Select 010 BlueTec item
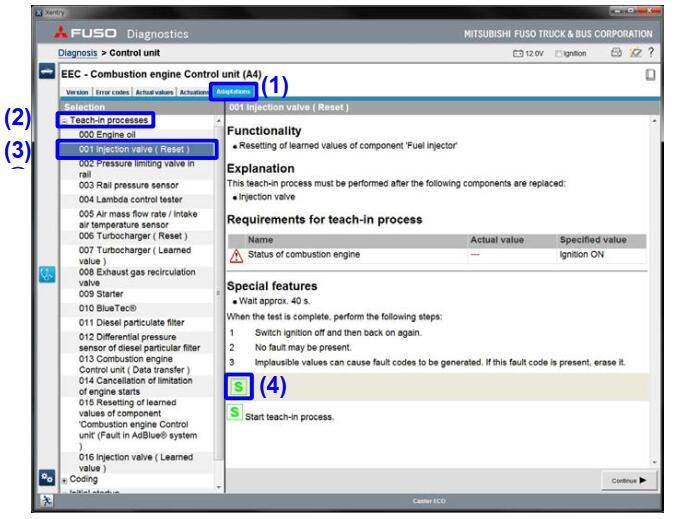The image size is (690, 519). tap(136, 309)
